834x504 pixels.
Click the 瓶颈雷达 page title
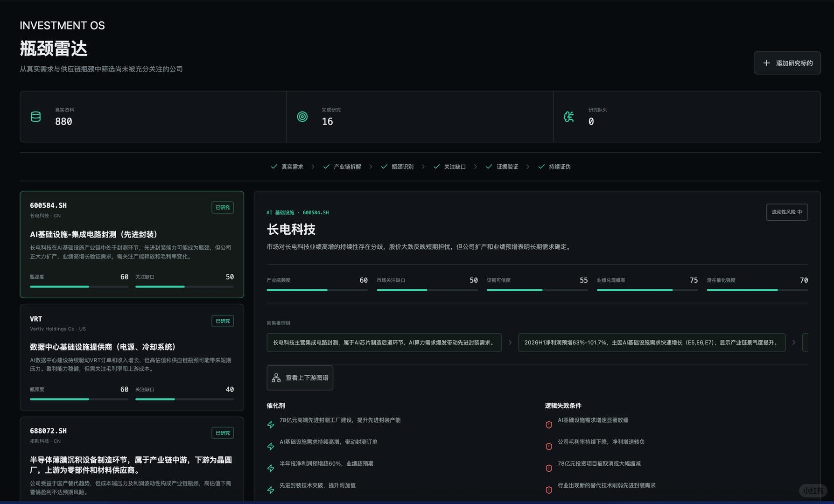(x=54, y=49)
